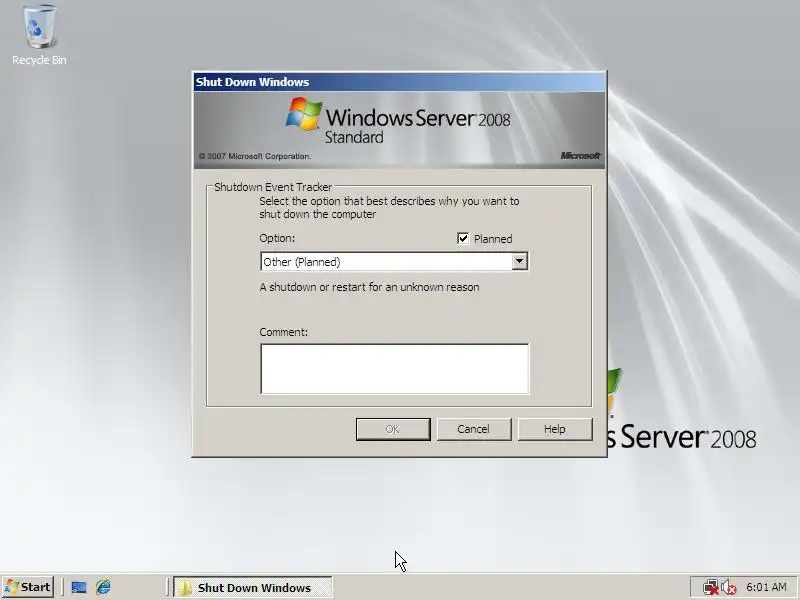Click the Cancel button
This screenshot has width=800, height=600.
[473, 429]
